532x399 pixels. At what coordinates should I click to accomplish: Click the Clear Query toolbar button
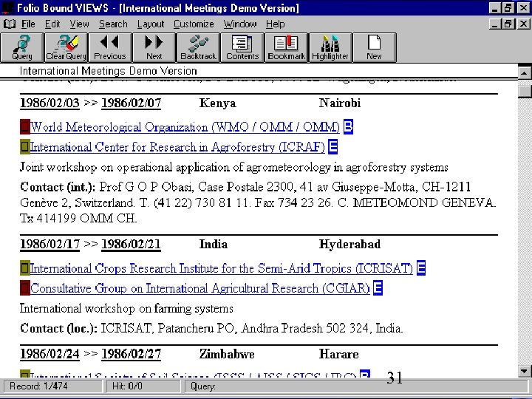coord(66,47)
